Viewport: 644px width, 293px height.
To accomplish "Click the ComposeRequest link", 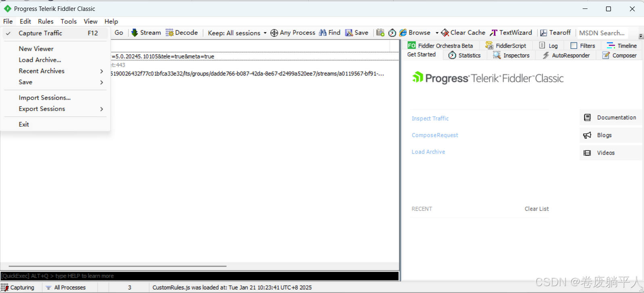I will 435,135.
